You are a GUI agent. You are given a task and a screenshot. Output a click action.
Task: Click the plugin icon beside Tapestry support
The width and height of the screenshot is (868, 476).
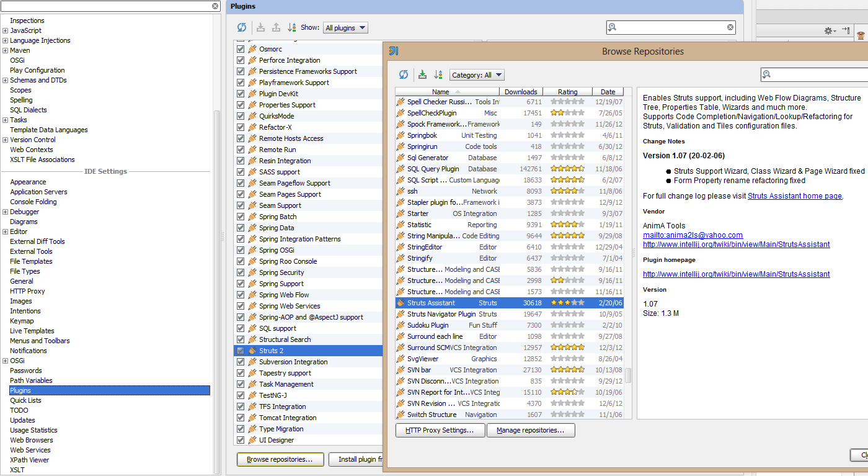click(x=252, y=373)
